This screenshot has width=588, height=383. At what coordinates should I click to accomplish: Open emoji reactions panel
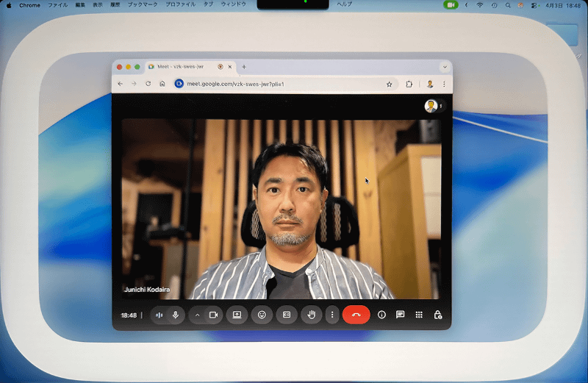pyautogui.click(x=262, y=315)
